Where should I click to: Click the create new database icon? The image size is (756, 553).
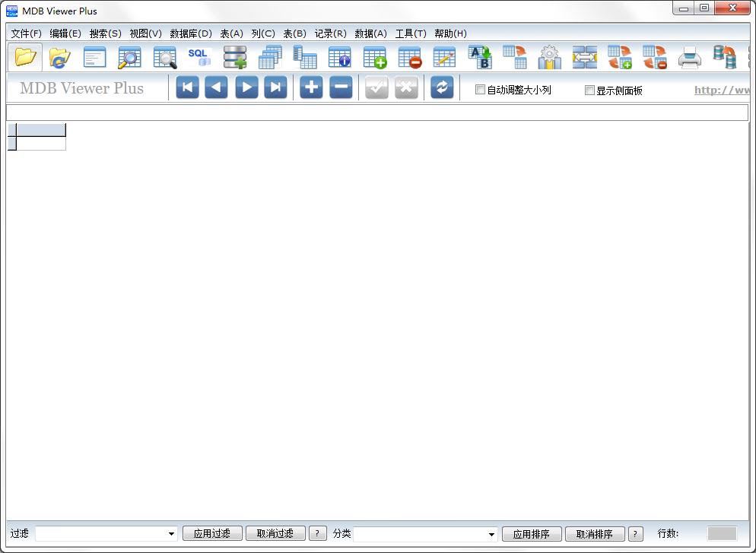[234, 57]
